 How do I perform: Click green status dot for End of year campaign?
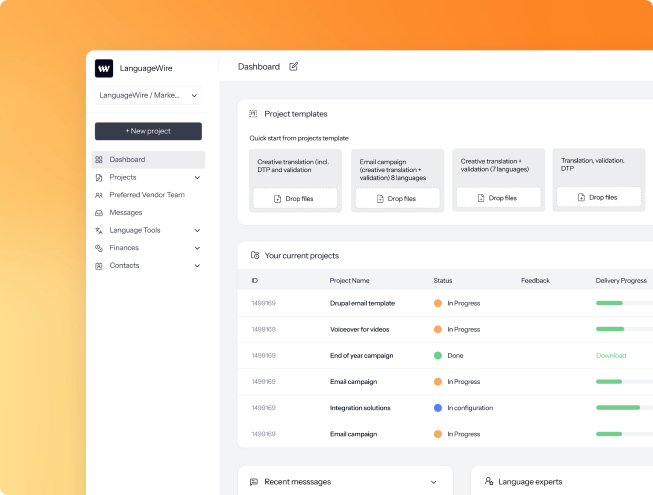(x=438, y=356)
